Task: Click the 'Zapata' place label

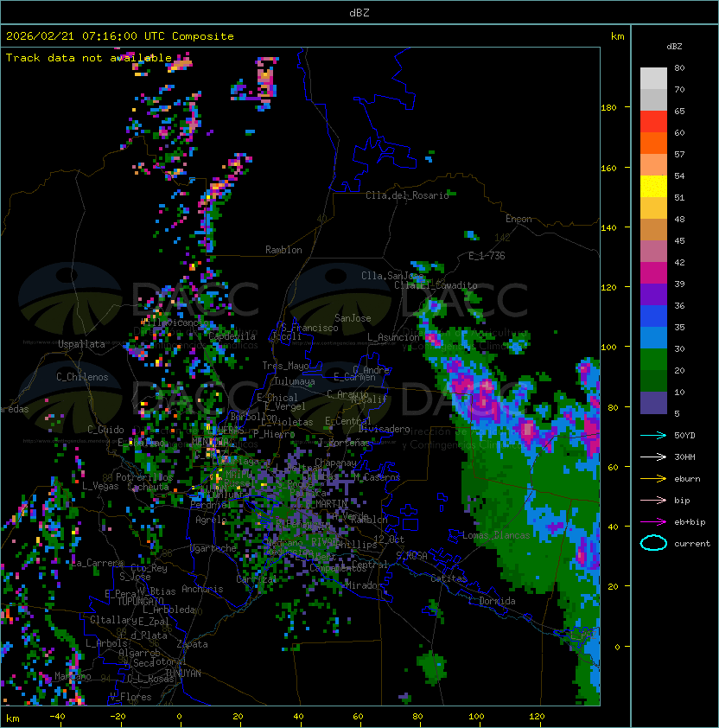Action: click(x=192, y=644)
